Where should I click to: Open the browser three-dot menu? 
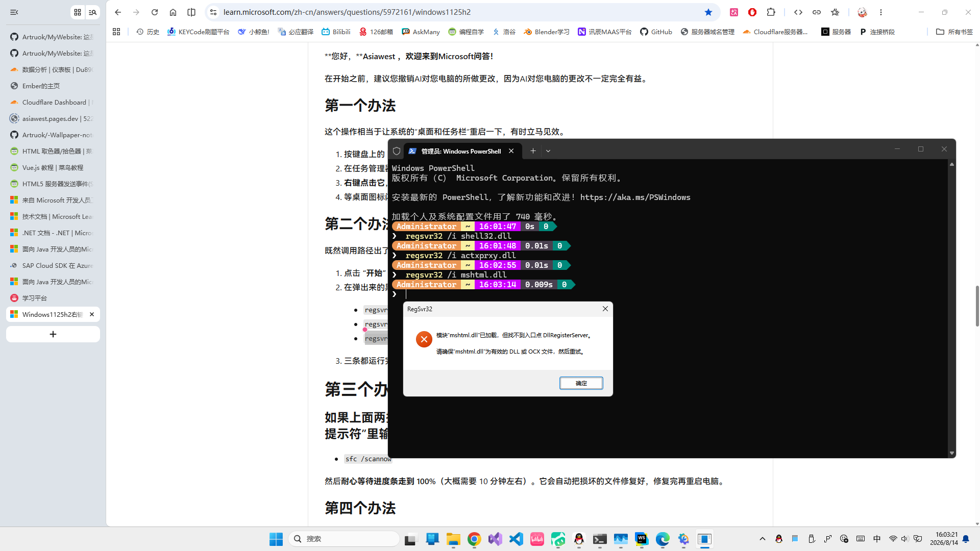pos(881,12)
